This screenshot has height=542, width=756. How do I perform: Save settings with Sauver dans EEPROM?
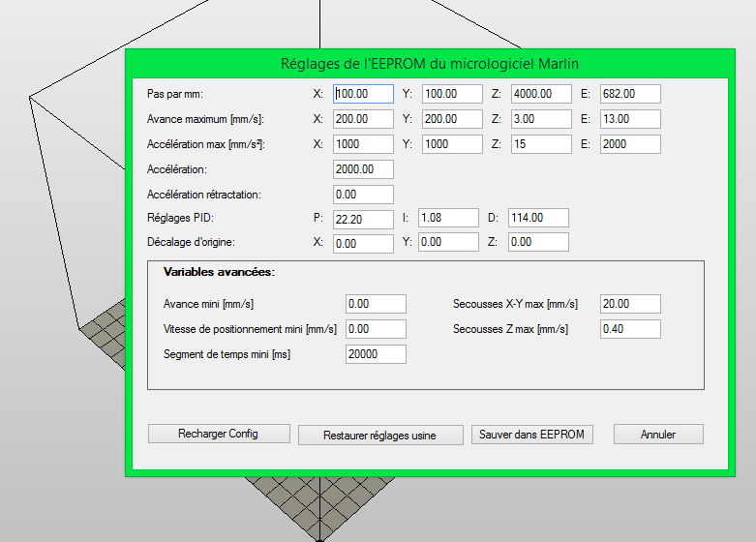click(x=531, y=435)
